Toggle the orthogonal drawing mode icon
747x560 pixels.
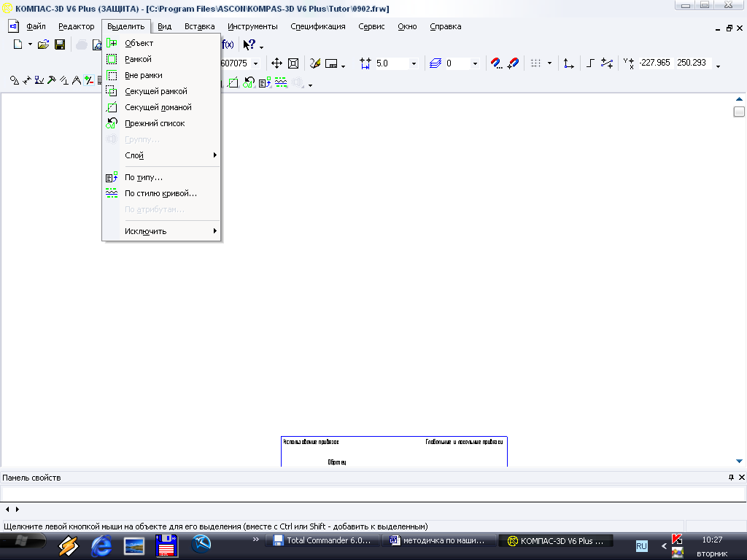(590, 63)
